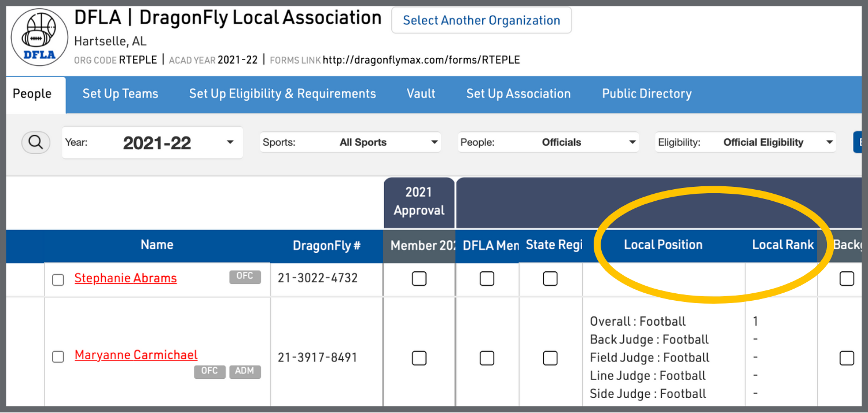
Task: Sort by the Local Position column header
Action: pos(663,245)
